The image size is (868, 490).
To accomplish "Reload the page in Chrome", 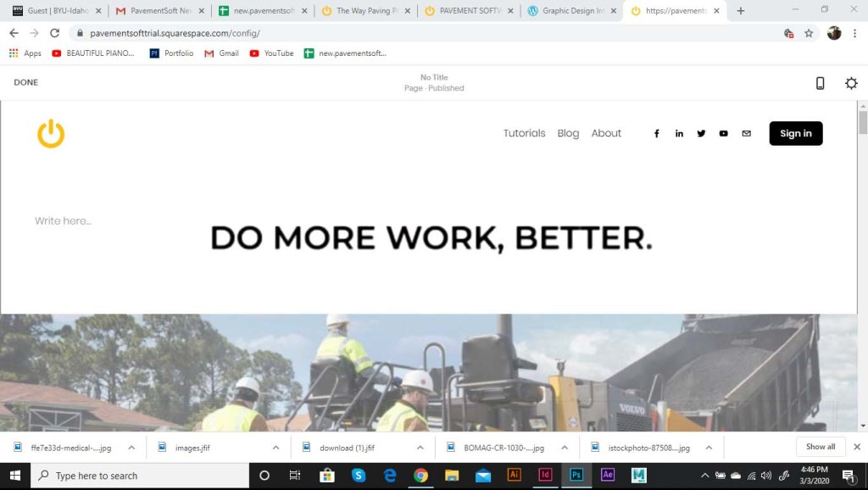I will (55, 33).
